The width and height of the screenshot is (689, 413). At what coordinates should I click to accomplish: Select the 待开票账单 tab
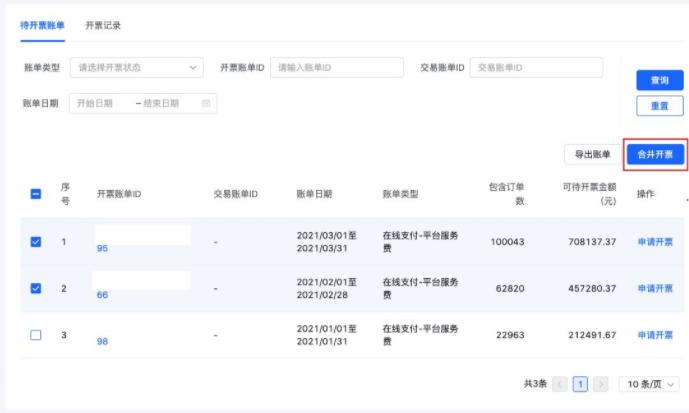point(42,25)
